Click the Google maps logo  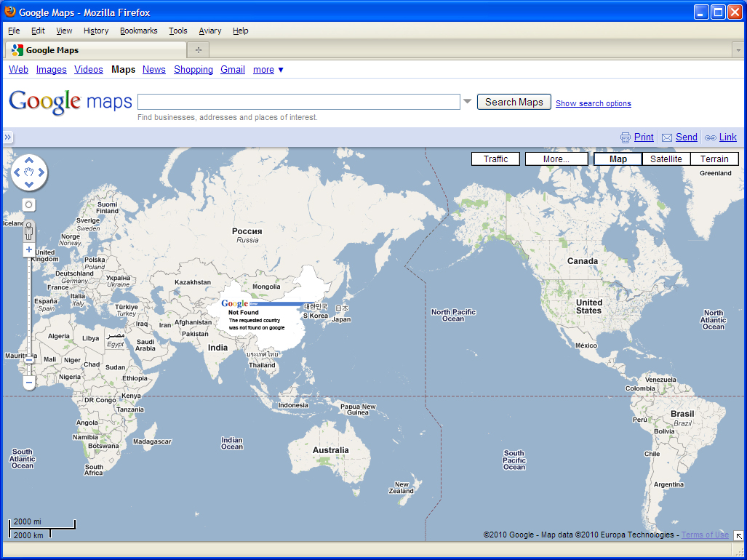(x=70, y=101)
